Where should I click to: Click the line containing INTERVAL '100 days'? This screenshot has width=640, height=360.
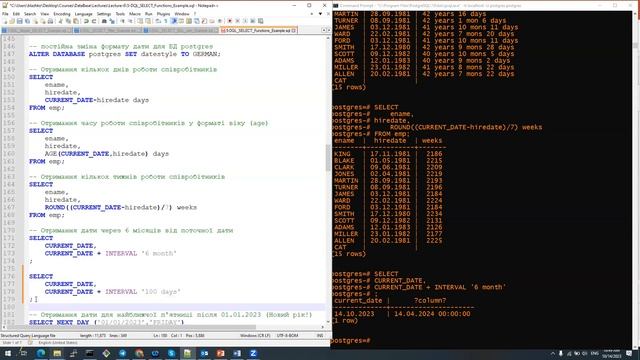[112, 292]
